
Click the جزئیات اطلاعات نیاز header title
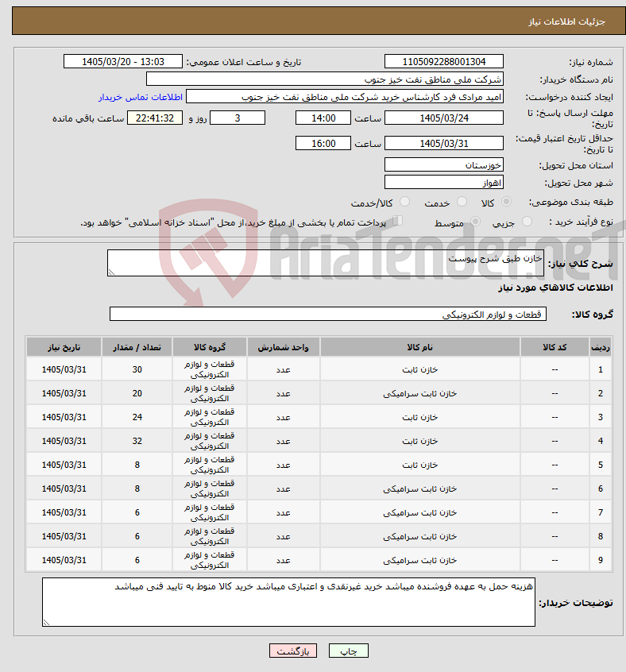pyautogui.click(x=567, y=21)
